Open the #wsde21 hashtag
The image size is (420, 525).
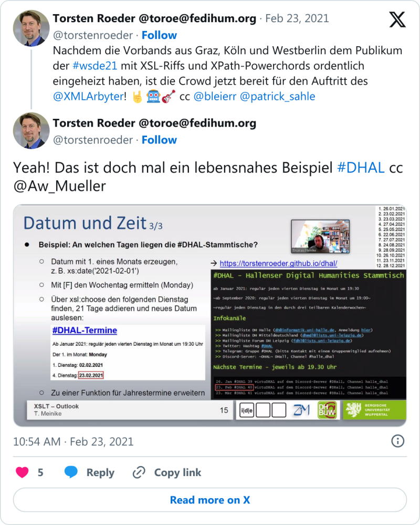click(95, 66)
